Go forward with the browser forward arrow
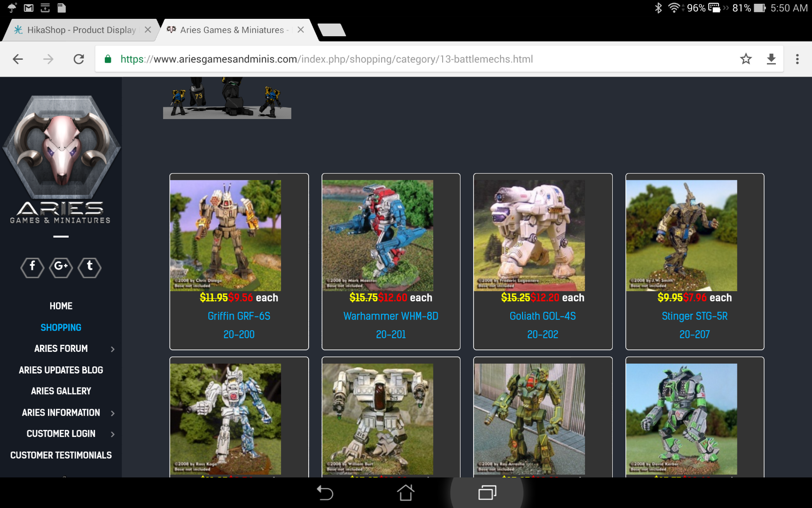This screenshot has width=812, height=508. [x=48, y=59]
